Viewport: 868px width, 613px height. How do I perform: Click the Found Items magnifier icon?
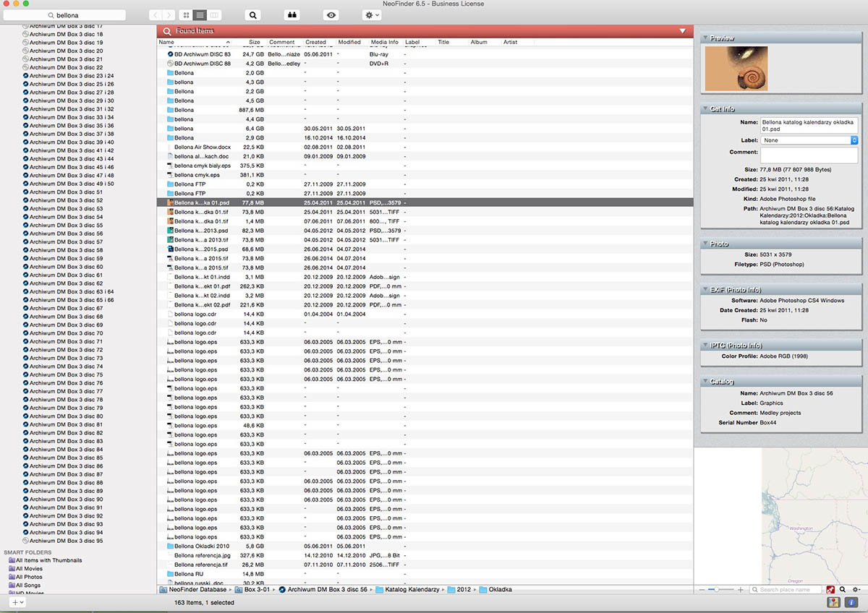(x=167, y=31)
